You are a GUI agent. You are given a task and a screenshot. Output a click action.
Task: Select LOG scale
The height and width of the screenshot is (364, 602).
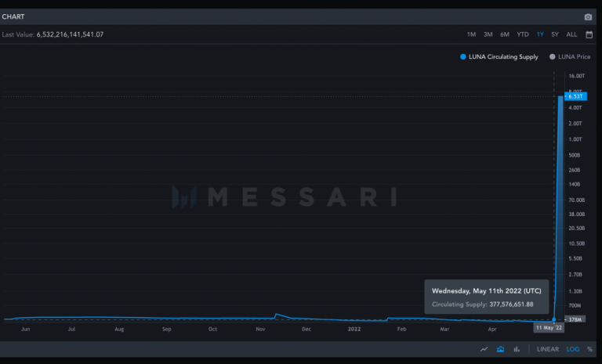[x=572, y=349]
